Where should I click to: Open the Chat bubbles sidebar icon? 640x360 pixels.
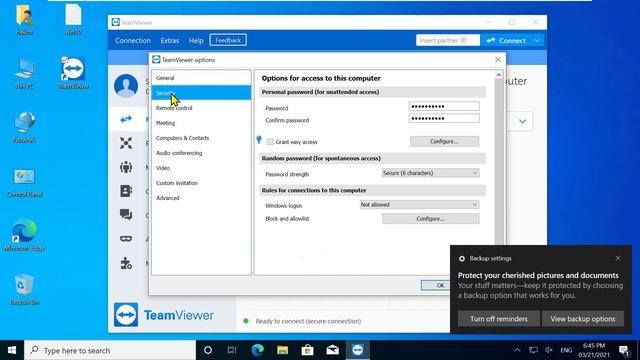point(126,215)
